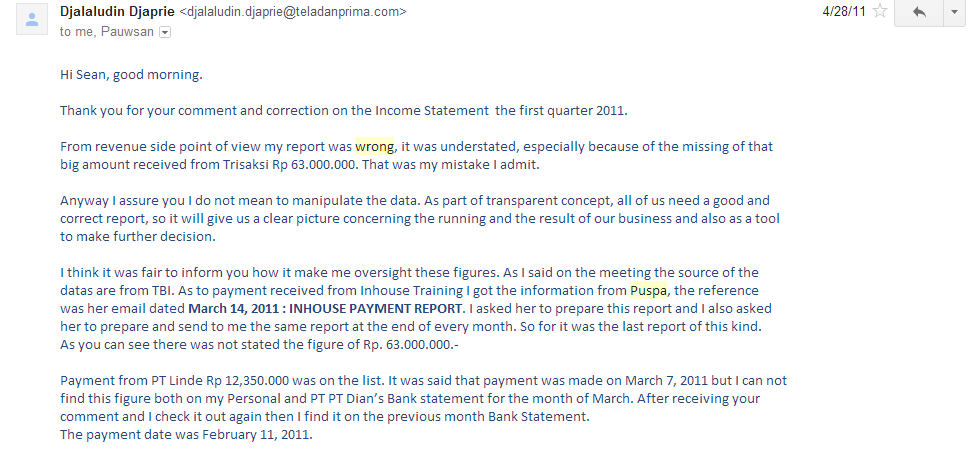This screenshot has height=455, width=971.
Task: Click the sender's profile avatar icon
Action: coord(31,20)
